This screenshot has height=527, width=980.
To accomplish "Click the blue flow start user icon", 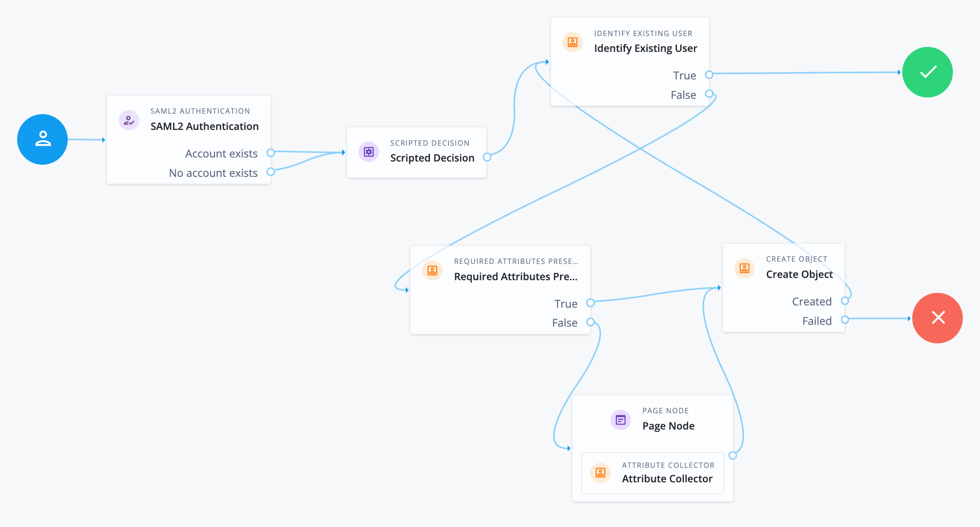I will tap(42, 139).
